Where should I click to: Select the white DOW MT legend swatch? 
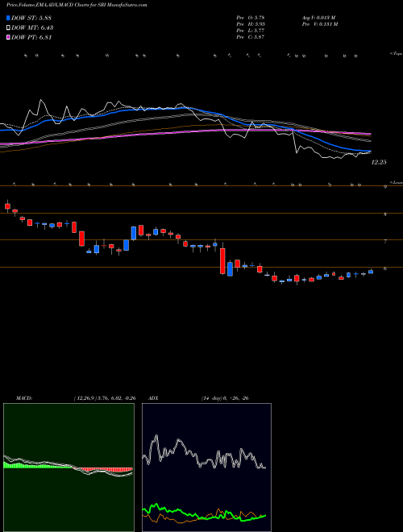[x=8, y=28]
